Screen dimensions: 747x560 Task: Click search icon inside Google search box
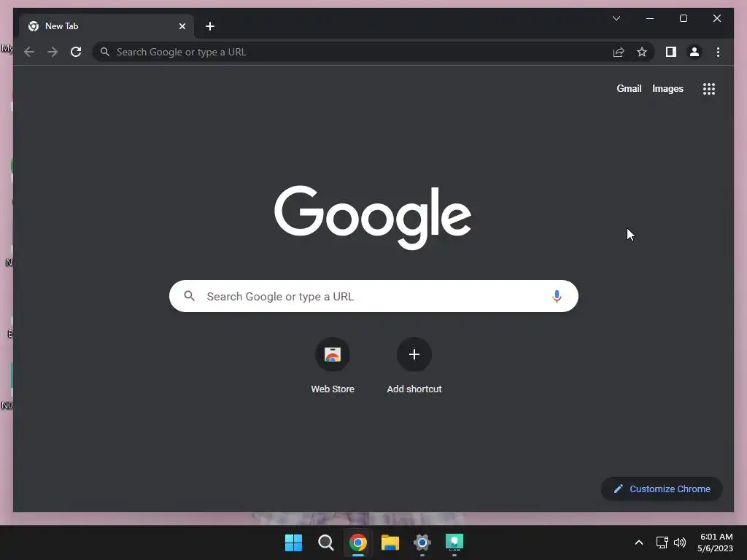click(x=189, y=296)
